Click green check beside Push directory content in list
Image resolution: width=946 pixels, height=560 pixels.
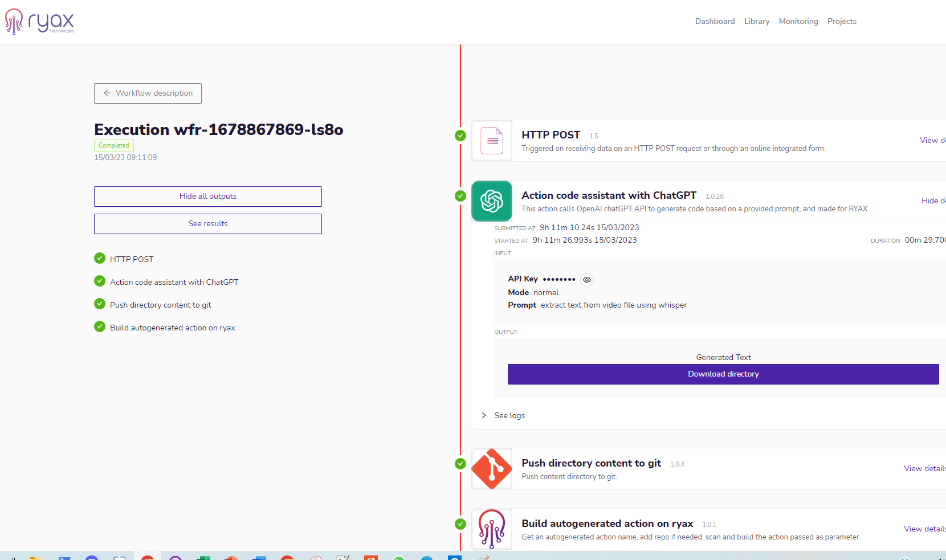(x=100, y=304)
